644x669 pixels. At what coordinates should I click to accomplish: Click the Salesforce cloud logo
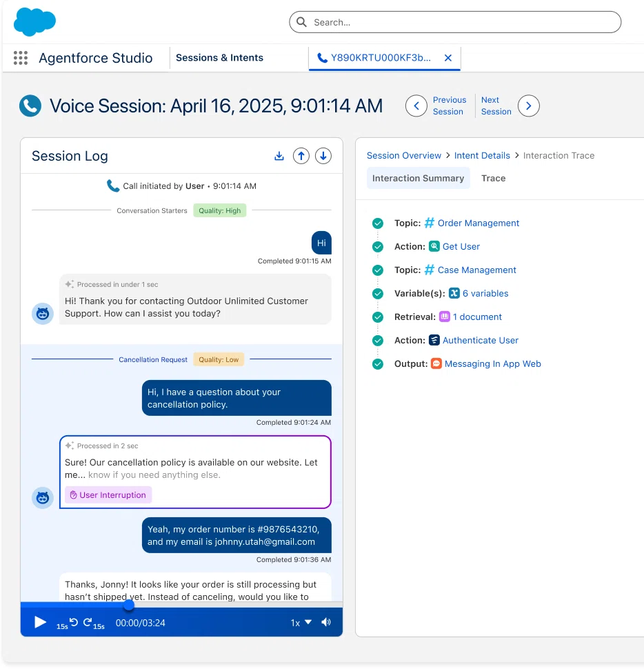34,21
